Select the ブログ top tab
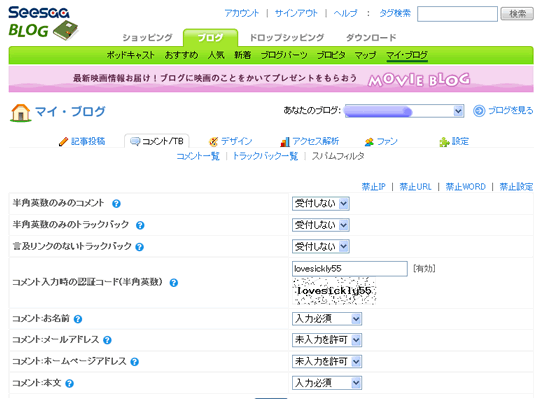This screenshot has height=399, width=540. (210, 38)
